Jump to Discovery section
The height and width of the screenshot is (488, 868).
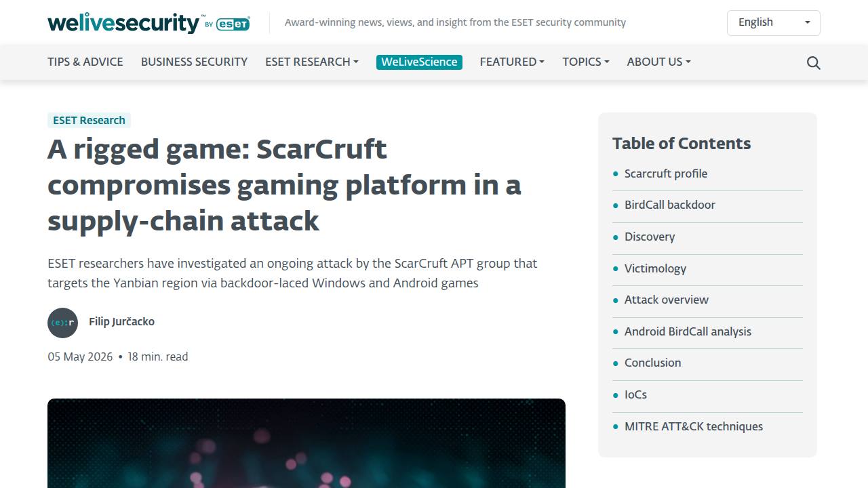[x=650, y=237]
